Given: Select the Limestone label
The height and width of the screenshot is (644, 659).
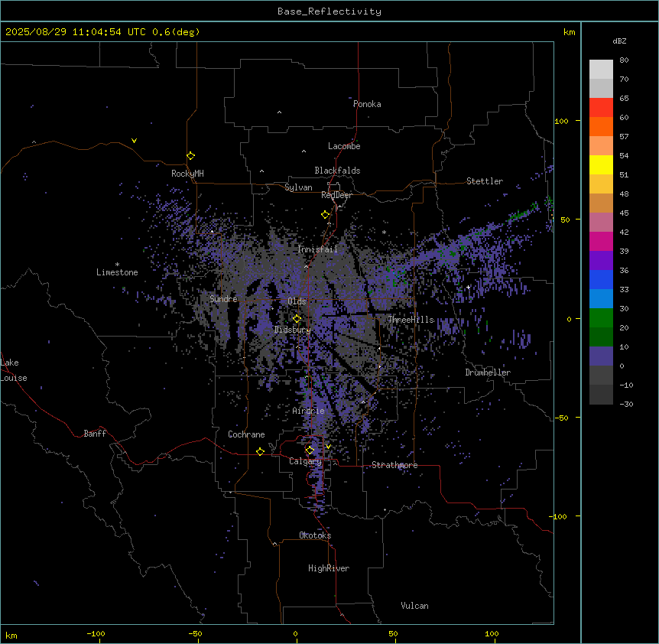Looking at the screenshot, I should (117, 272).
